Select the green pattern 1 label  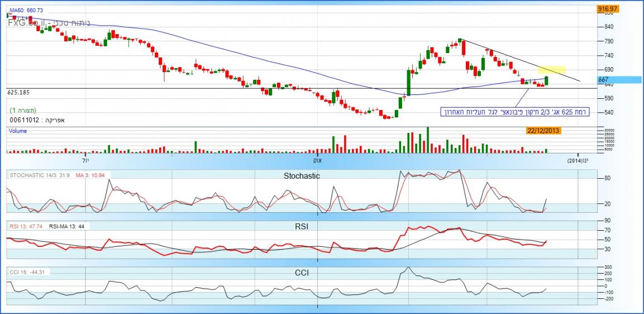coord(23,111)
